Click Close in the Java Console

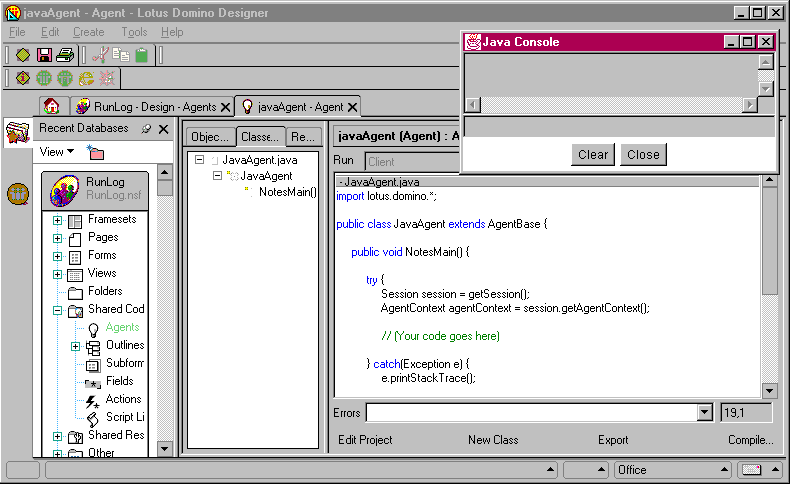(x=643, y=155)
